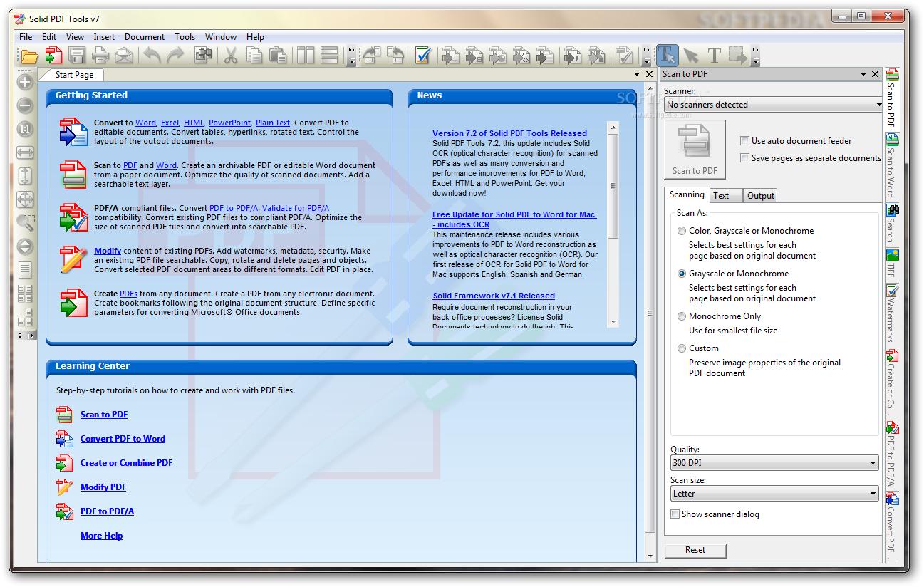Click the Convert PDF to Word tutorial link

pos(123,439)
